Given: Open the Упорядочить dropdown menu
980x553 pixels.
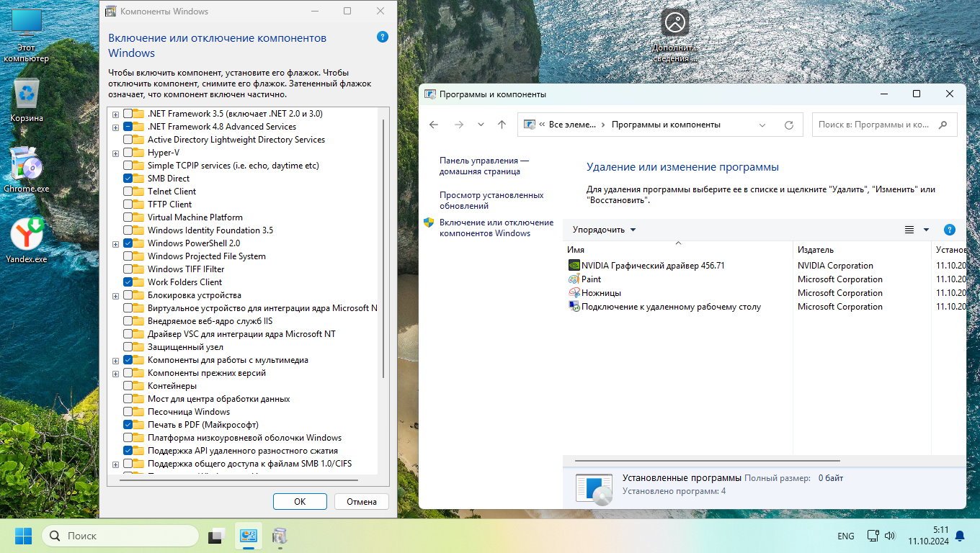Looking at the screenshot, I should click(604, 230).
